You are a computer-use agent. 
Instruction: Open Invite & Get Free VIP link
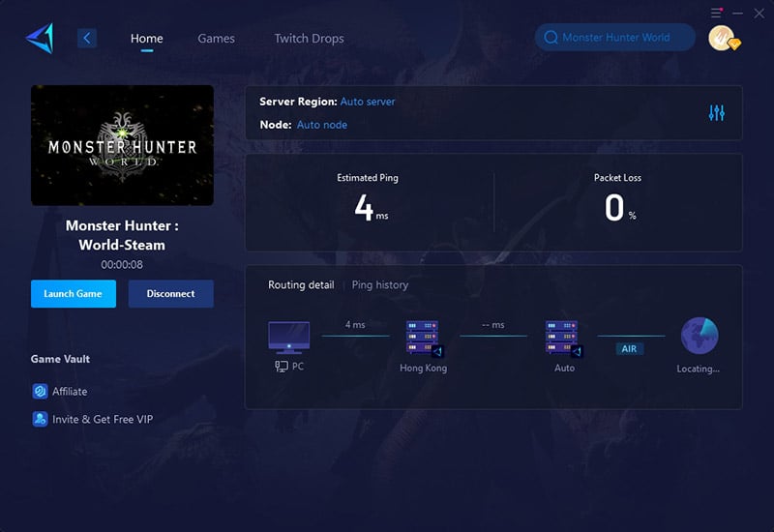coord(103,419)
